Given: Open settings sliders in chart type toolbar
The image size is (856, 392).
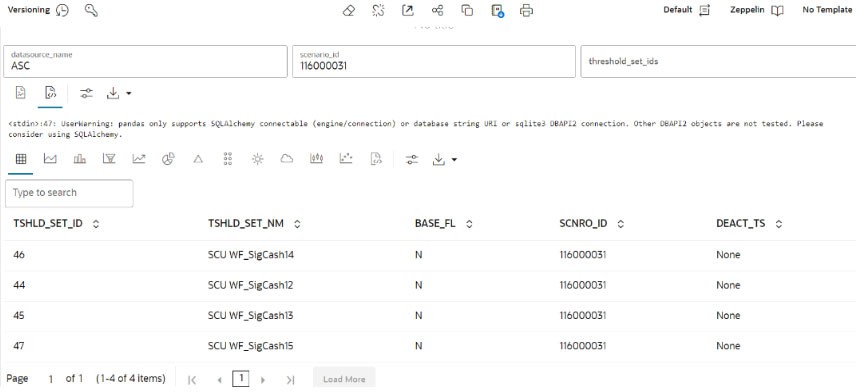Looking at the screenshot, I should coord(412,159).
